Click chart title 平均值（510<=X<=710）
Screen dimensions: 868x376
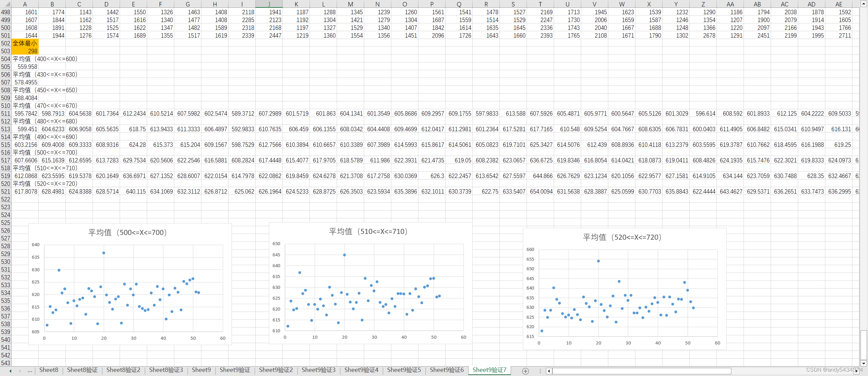point(368,232)
